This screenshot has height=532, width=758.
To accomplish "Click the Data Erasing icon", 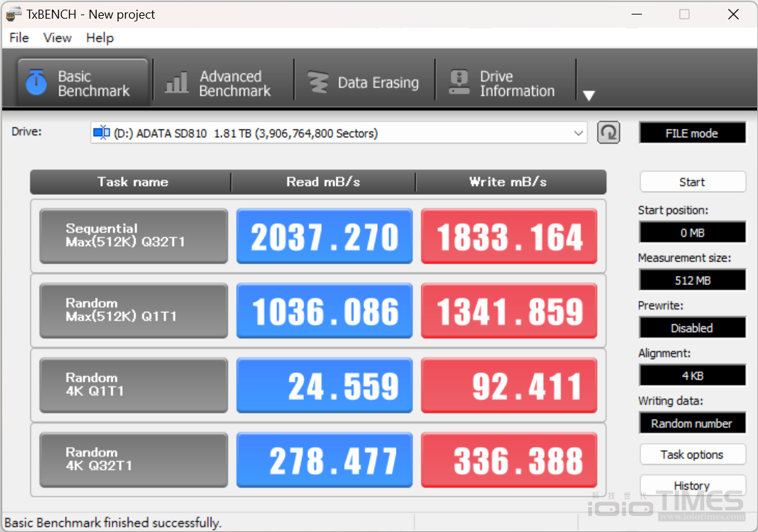I will pos(318,83).
